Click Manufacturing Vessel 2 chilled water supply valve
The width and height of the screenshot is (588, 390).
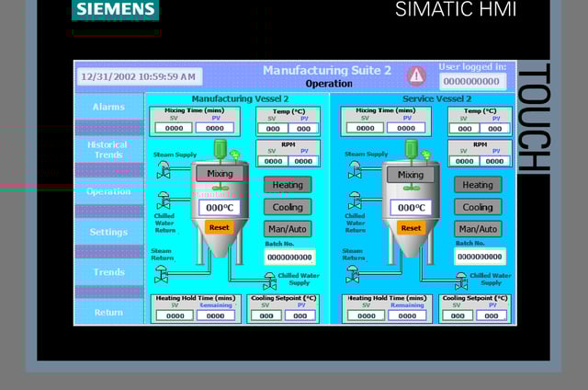point(269,281)
